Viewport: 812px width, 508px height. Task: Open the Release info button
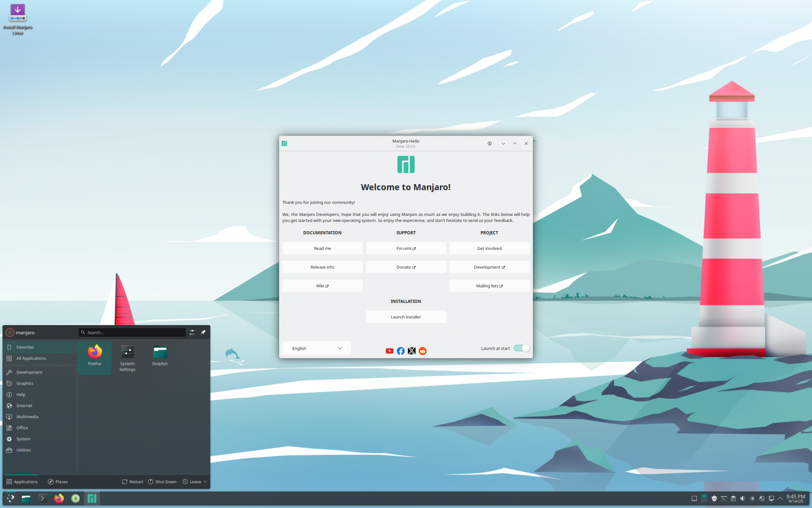pos(322,267)
